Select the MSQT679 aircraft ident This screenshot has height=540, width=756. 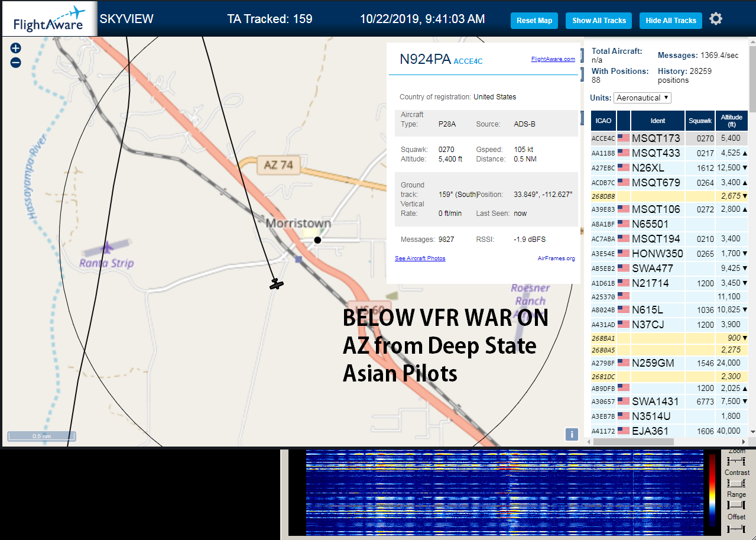[x=656, y=183]
